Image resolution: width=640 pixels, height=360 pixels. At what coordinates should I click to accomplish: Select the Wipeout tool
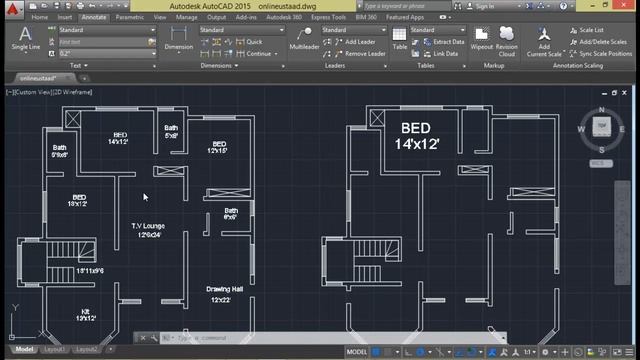pos(482,38)
